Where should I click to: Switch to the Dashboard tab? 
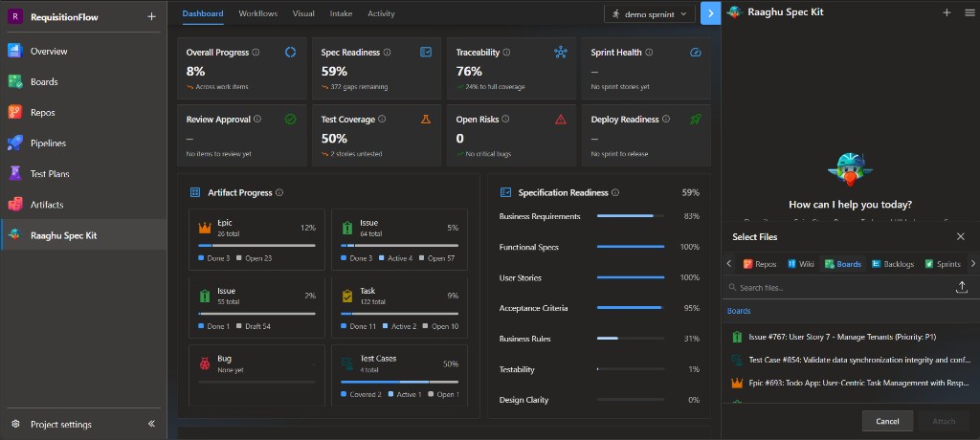tap(203, 13)
